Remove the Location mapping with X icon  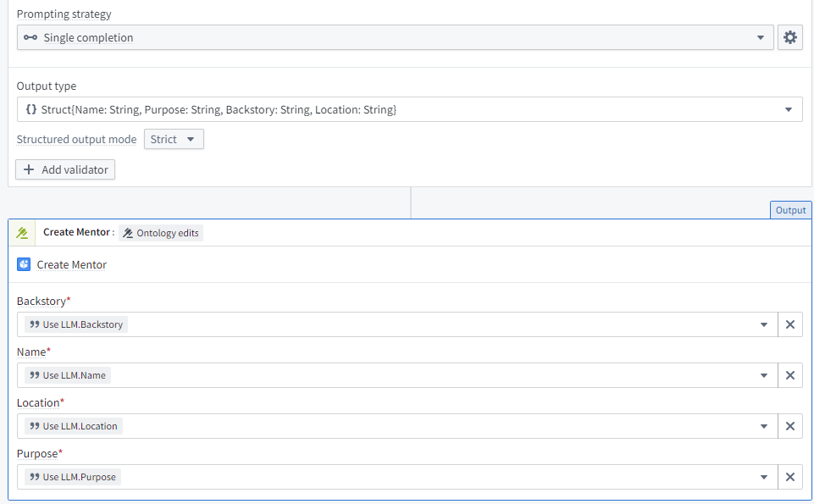789,426
